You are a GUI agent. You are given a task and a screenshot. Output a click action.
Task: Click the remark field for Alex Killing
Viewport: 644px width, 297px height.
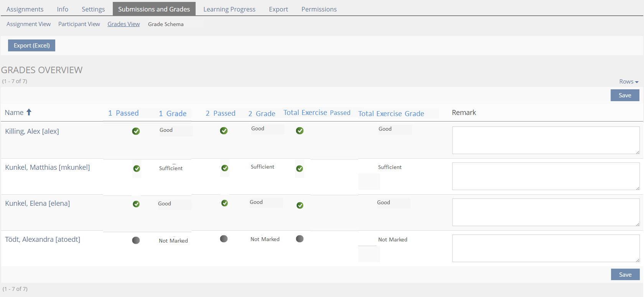545,140
